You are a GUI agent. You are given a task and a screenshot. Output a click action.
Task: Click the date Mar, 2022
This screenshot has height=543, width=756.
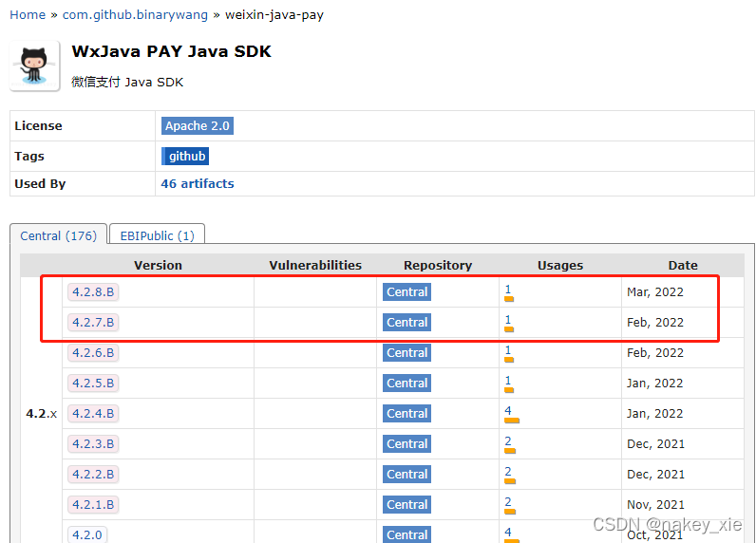(x=654, y=292)
